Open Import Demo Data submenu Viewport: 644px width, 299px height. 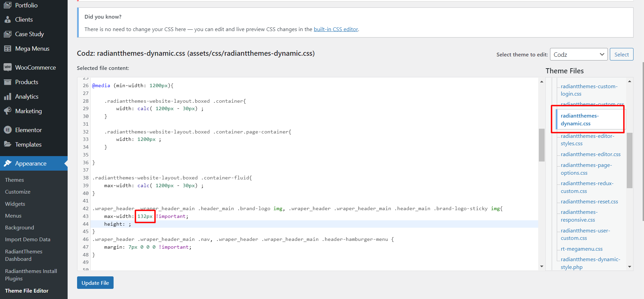pos(28,239)
